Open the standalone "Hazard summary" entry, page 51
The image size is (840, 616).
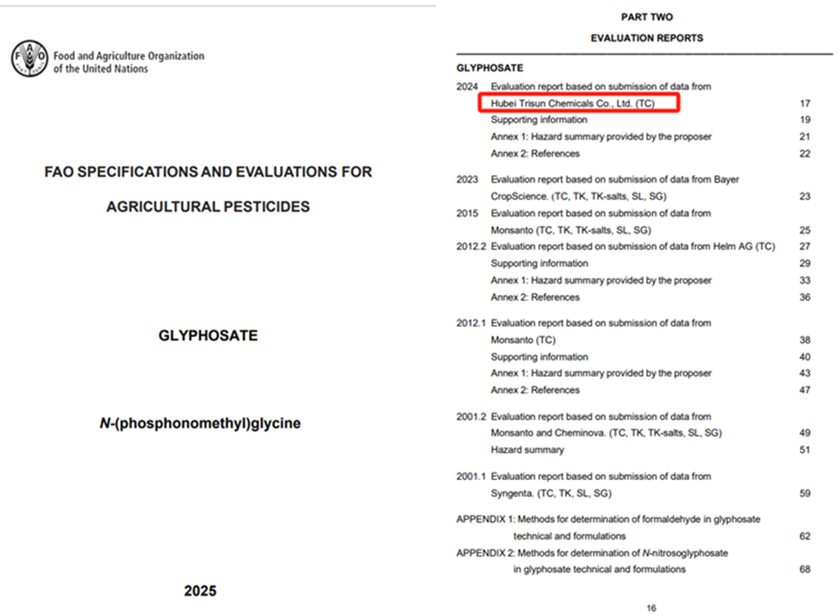[527, 450]
